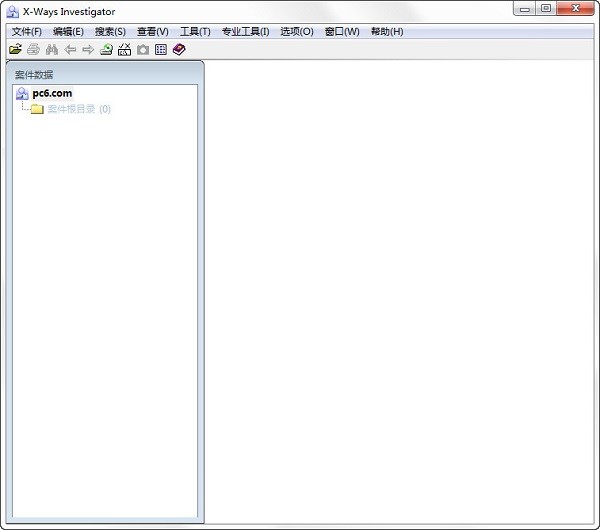Click the purple book help icon
Viewport: 600px width, 530px height.
179,49
